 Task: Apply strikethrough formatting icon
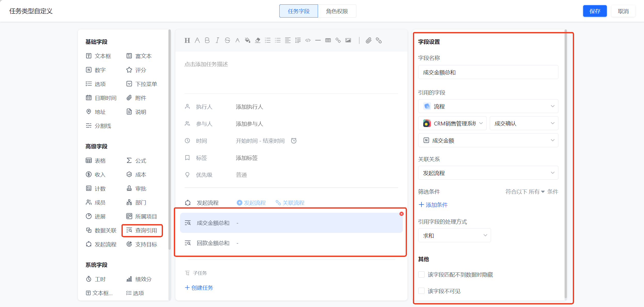[227, 40]
